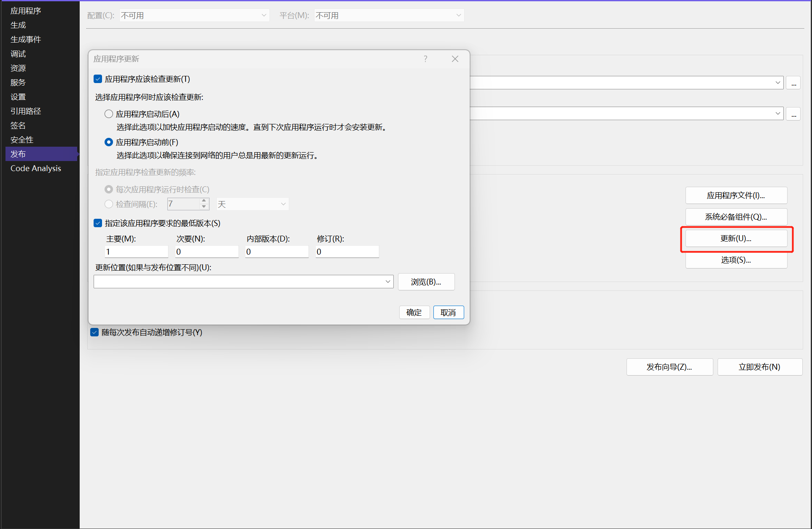The height and width of the screenshot is (529, 812).
Task: Click the 浏览(B)... button
Action: click(x=426, y=282)
